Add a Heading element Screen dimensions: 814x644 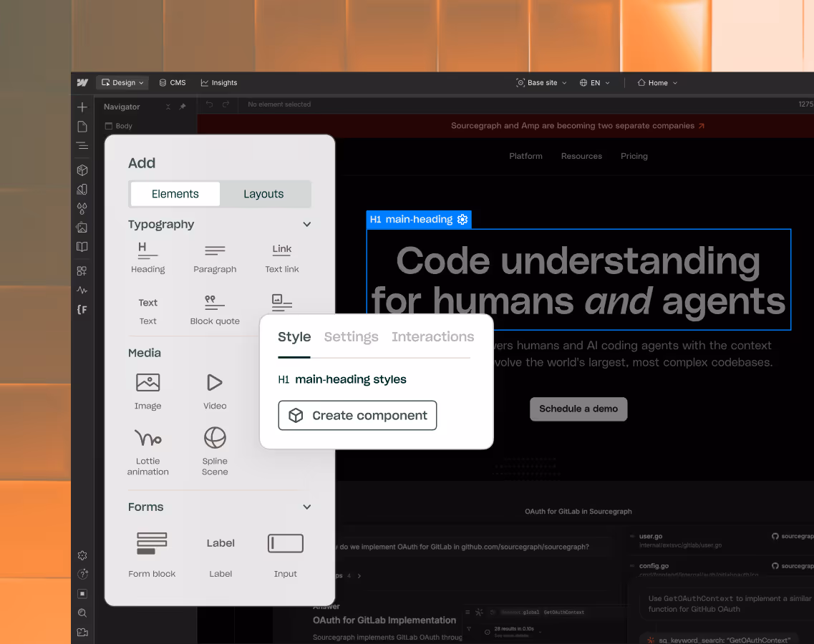[x=148, y=258]
